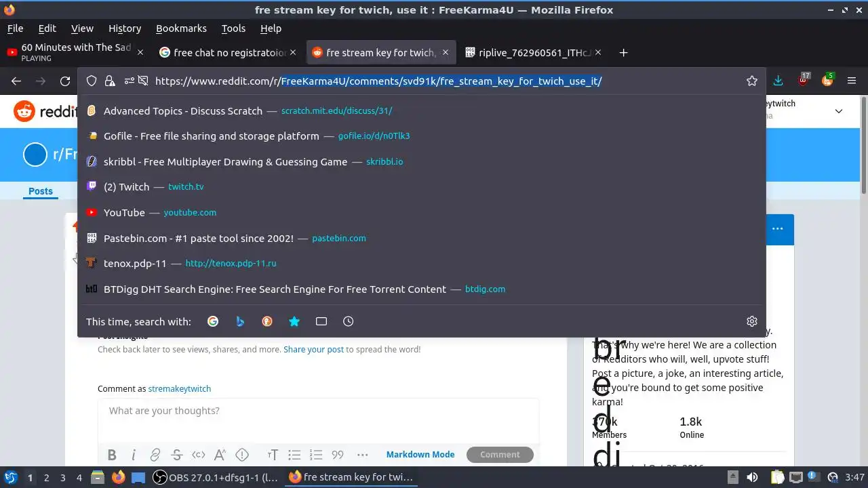
Task: Open the File menu
Action: 15,28
